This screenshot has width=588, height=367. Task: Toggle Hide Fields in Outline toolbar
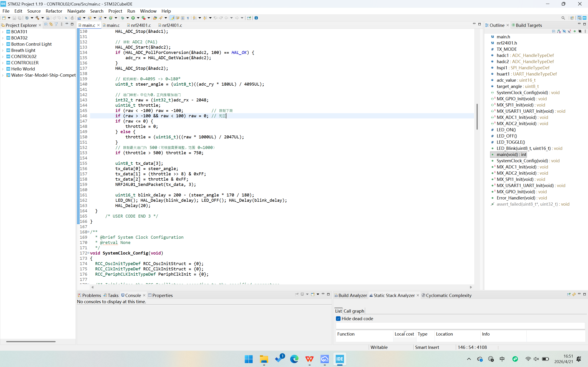pos(564,31)
